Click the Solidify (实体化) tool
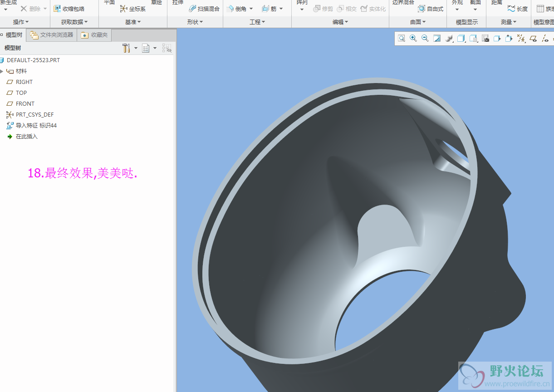 [373, 9]
